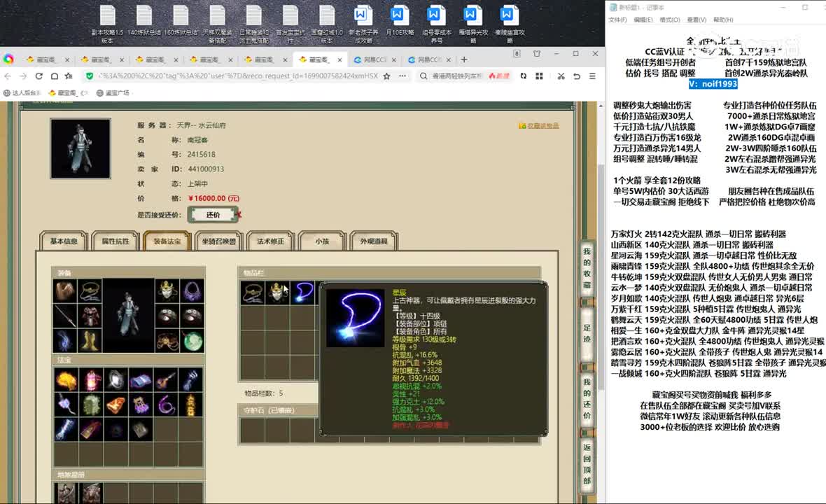Select first hero card under 地煞星册
826x504 pixels.
[66, 494]
